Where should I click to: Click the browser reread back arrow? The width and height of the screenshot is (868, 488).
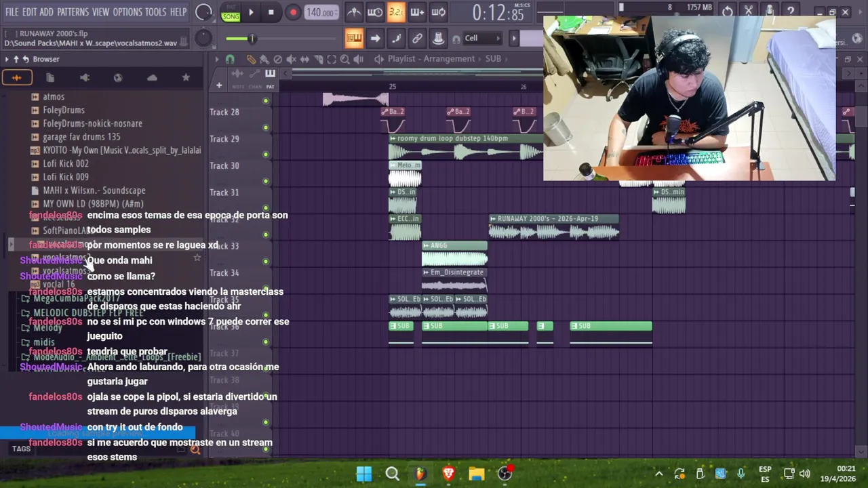(x=26, y=59)
